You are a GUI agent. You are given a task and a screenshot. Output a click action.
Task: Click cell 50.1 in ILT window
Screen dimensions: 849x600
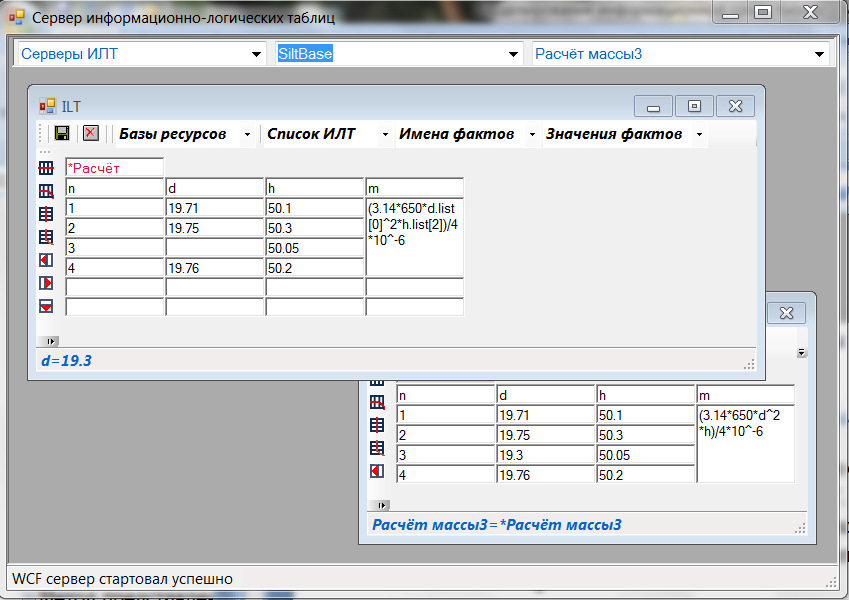(315, 208)
